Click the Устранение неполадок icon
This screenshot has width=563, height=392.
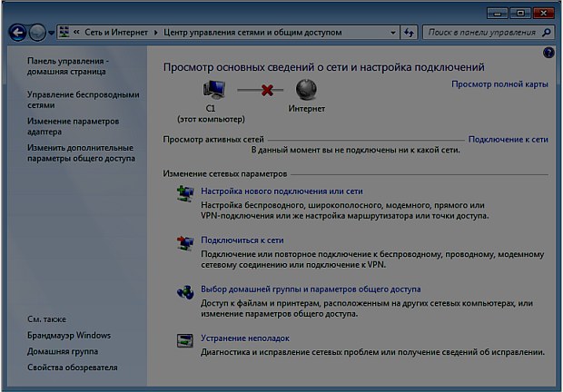coord(185,339)
